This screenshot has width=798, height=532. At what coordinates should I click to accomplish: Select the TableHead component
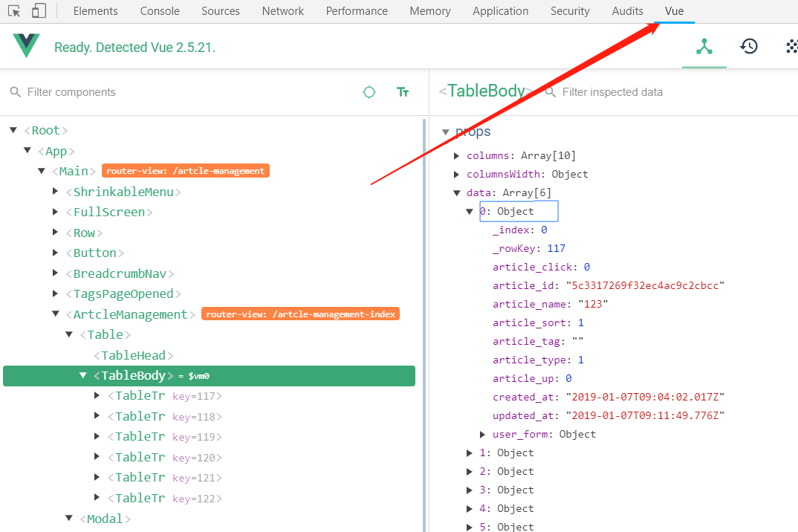click(133, 355)
